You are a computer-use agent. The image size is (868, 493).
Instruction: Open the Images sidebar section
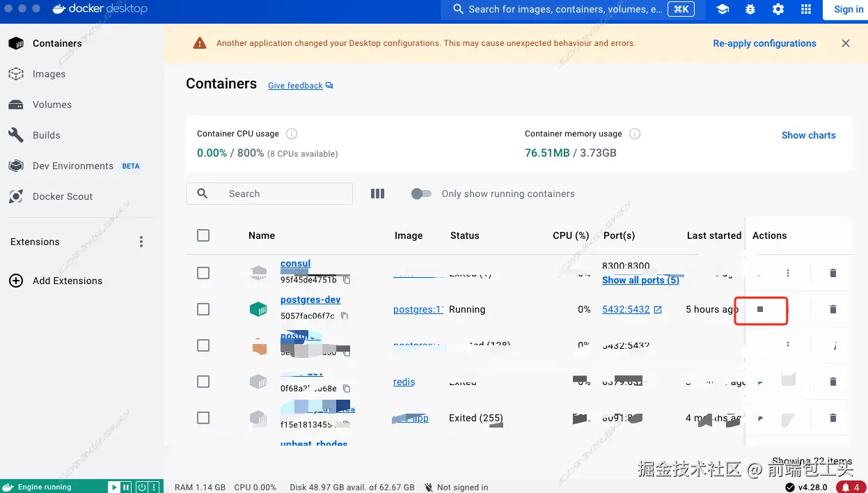click(49, 74)
